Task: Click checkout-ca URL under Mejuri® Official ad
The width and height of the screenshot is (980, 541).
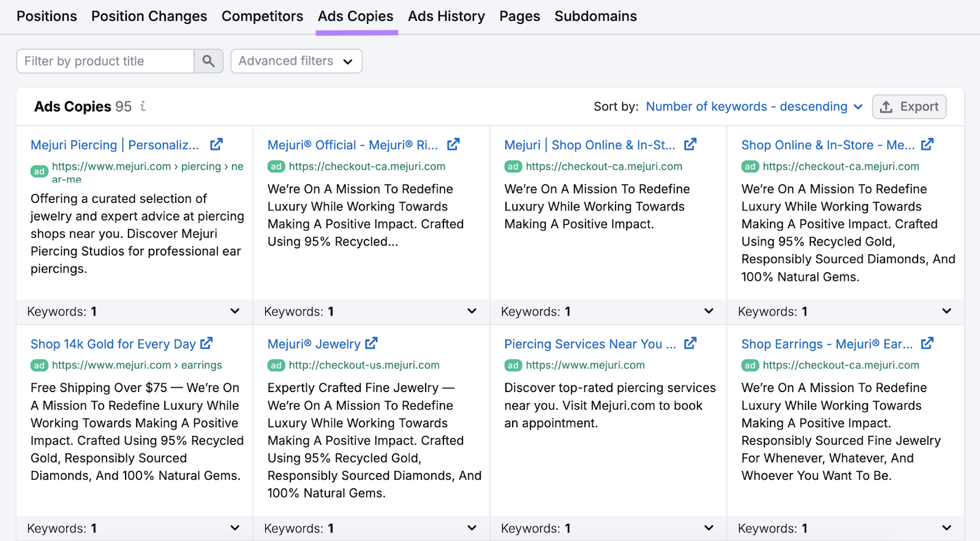Action: tap(367, 167)
